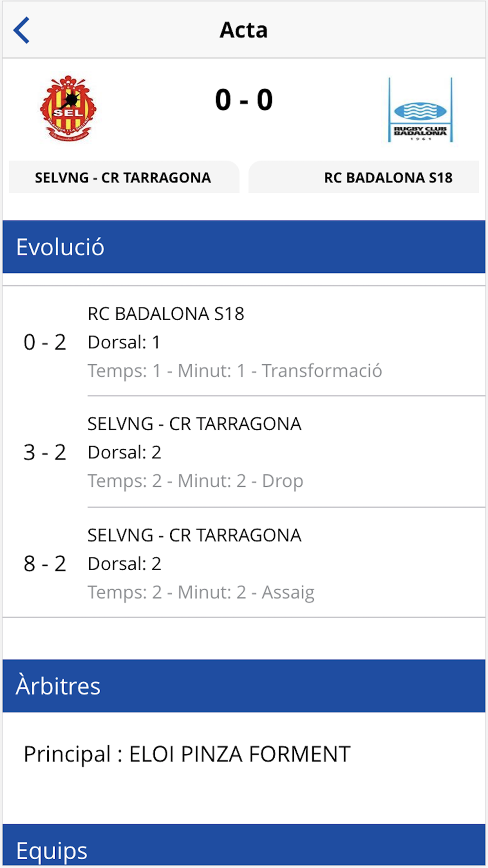
Task: Open the 0 - 2 Transformació event row
Action: click(244, 342)
